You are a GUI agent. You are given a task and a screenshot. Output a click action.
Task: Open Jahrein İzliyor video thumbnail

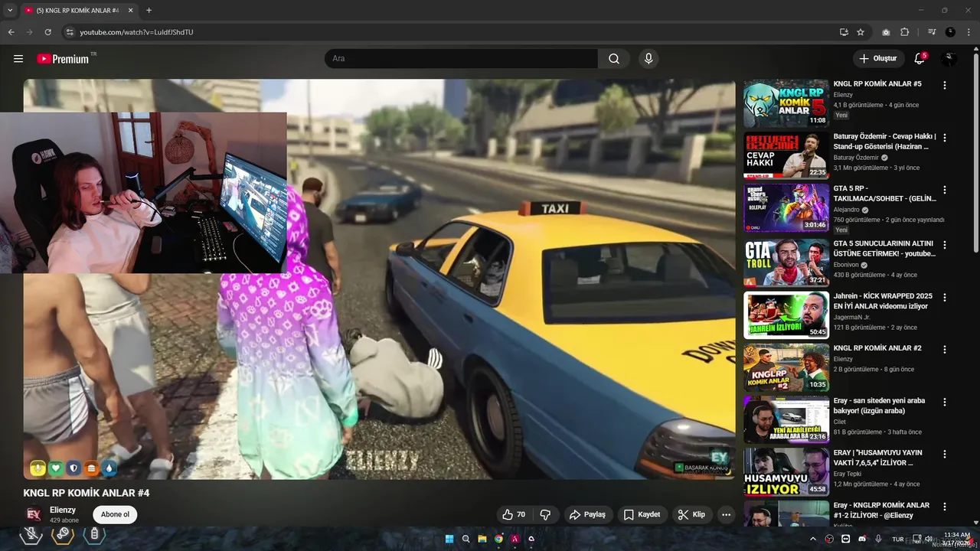click(786, 315)
